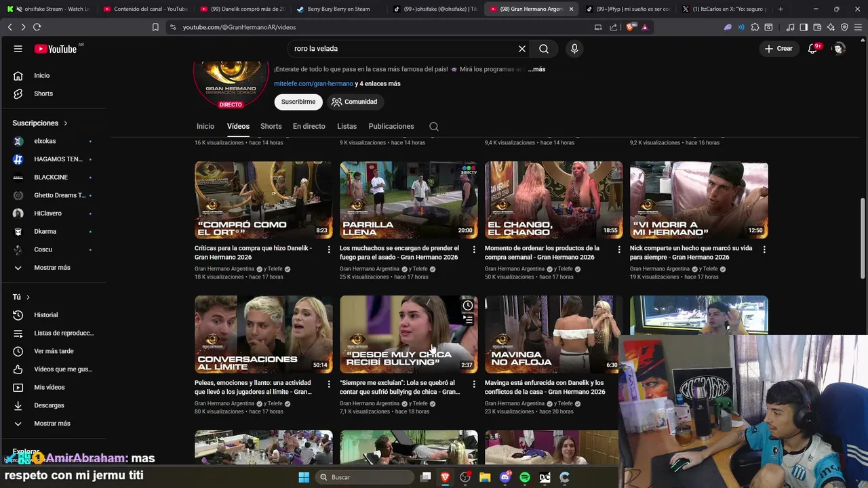Go back in browser history

point(9,27)
